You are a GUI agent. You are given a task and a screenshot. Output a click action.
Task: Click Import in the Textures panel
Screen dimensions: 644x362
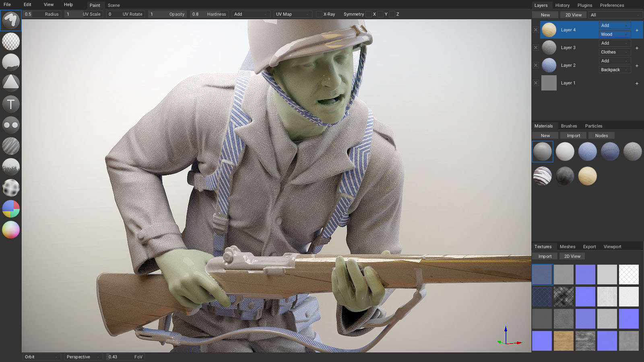545,256
